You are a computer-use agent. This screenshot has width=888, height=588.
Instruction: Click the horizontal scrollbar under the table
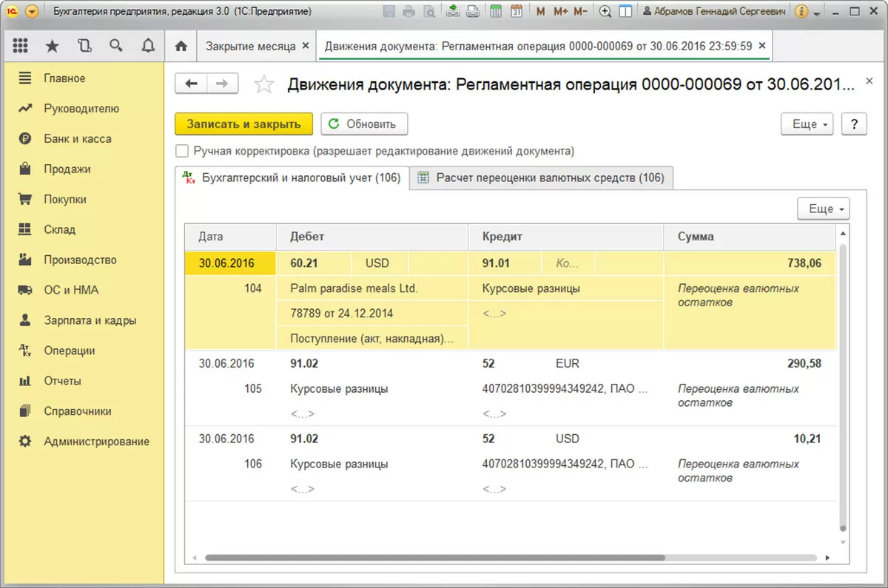tap(435, 557)
